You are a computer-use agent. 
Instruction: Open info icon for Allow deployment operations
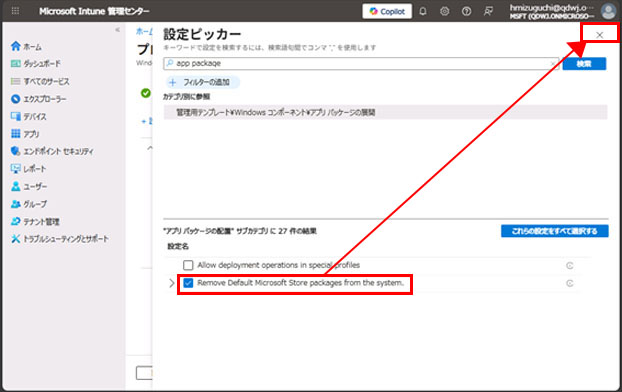[570, 265]
